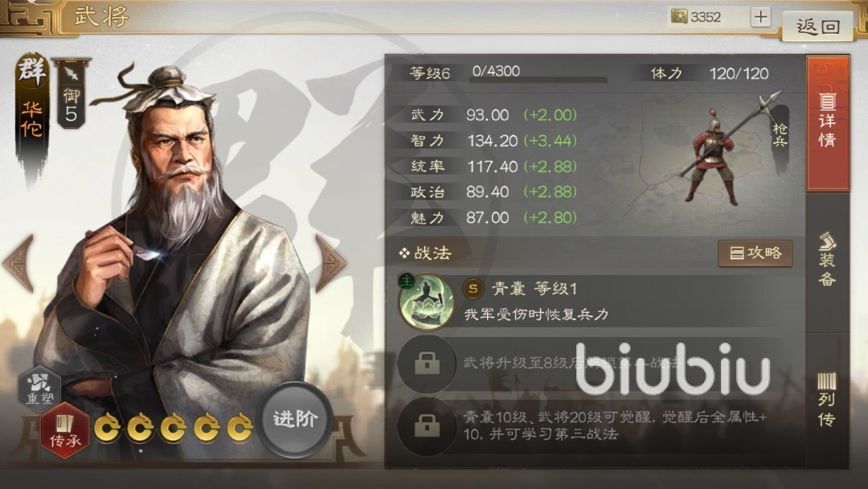Switch to the 列传 biography tab
The image size is (868, 489).
827,400
